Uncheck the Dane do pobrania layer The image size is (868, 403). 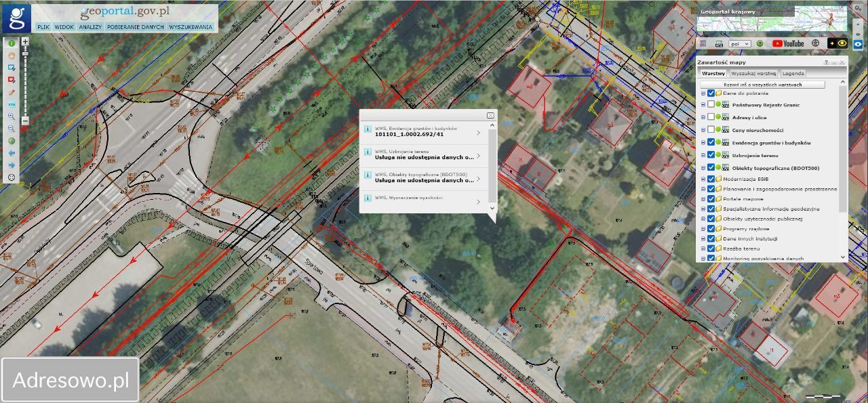pyautogui.click(x=711, y=93)
